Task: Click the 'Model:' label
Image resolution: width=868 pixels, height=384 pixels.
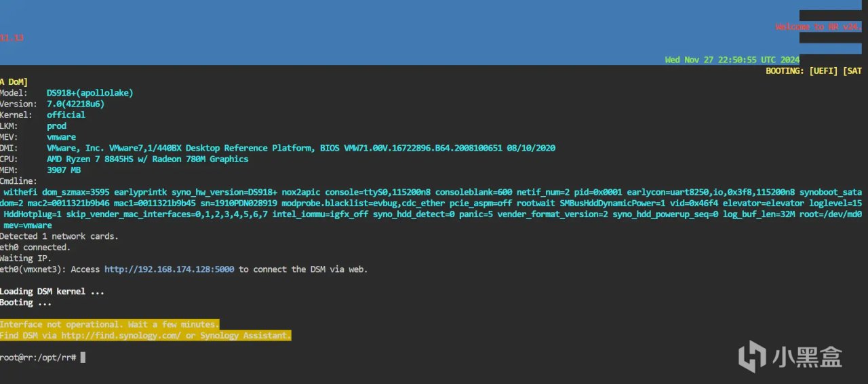Action: (x=14, y=92)
